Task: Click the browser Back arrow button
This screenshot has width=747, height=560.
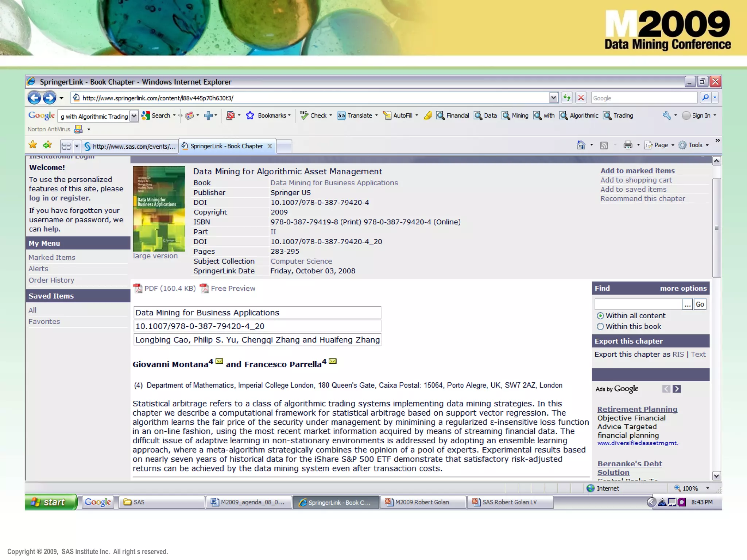Action: point(34,98)
